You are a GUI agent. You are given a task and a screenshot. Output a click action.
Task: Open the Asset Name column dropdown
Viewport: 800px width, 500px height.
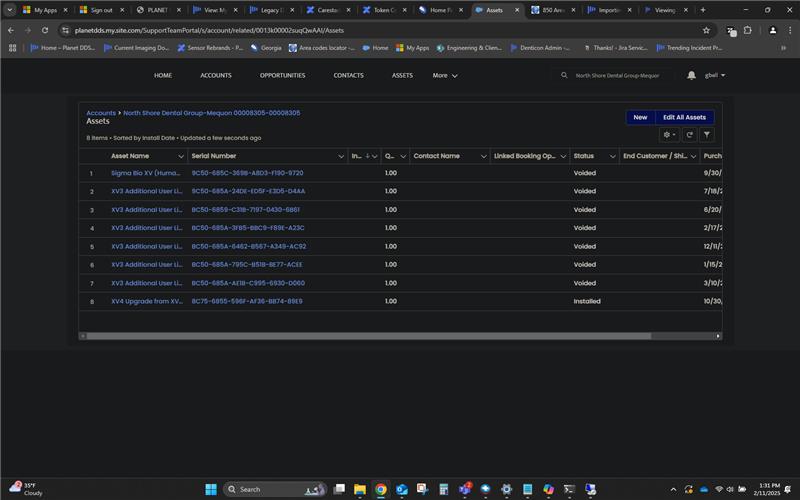click(x=181, y=156)
